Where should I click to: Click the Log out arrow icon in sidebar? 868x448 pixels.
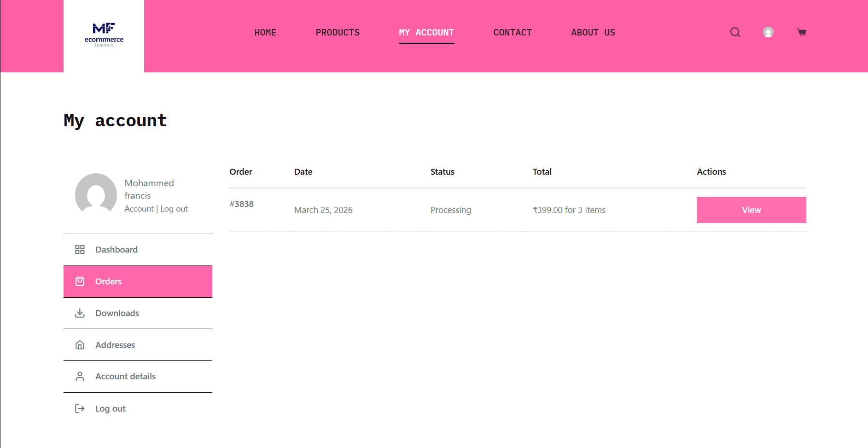[x=80, y=408]
